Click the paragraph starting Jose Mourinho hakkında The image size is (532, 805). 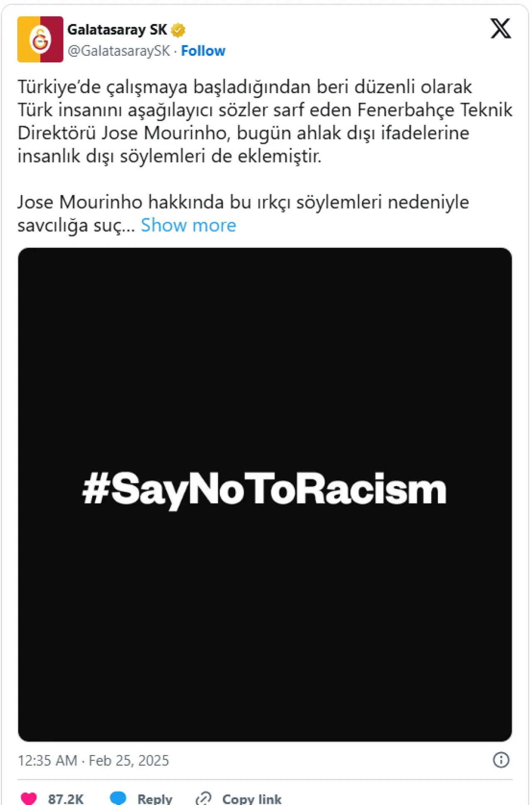(x=243, y=213)
